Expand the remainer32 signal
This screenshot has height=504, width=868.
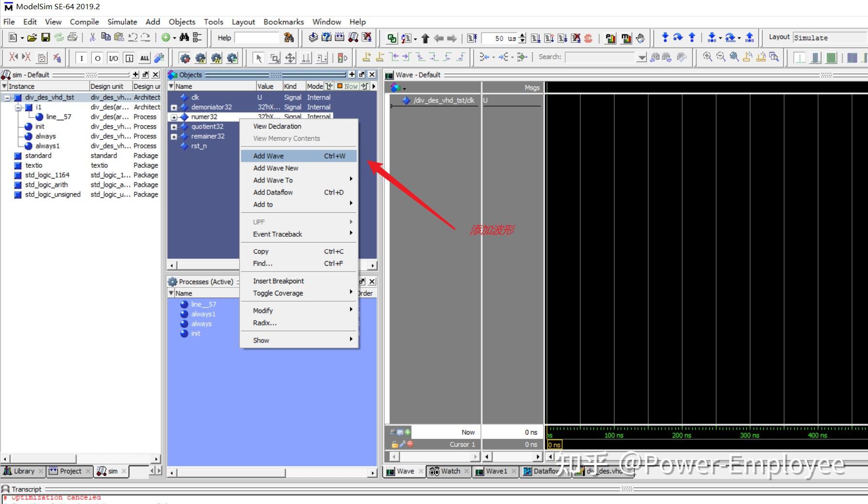coord(174,136)
